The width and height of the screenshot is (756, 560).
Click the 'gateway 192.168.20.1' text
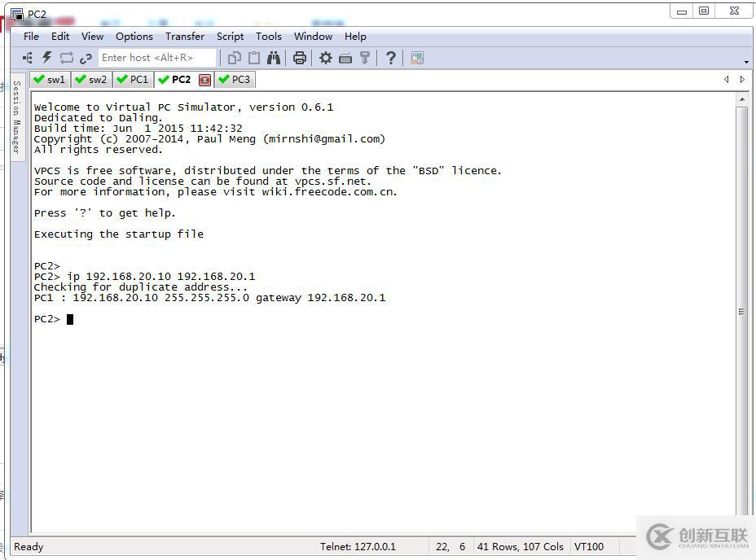[321, 298]
